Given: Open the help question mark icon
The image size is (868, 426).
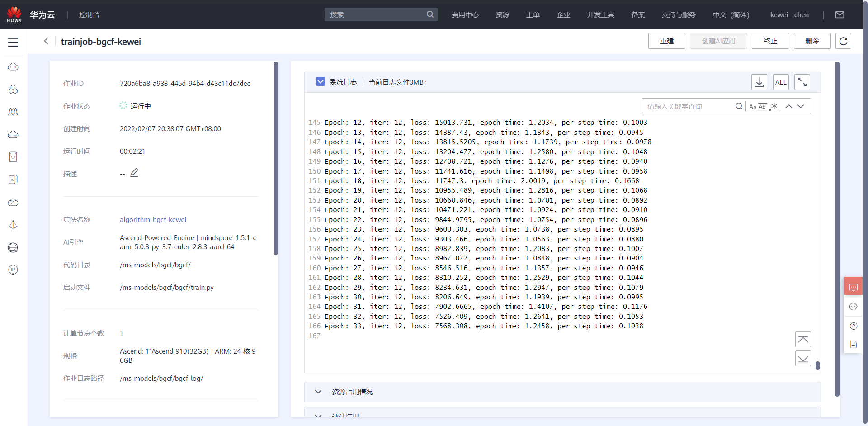Looking at the screenshot, I should coord(854,326).
